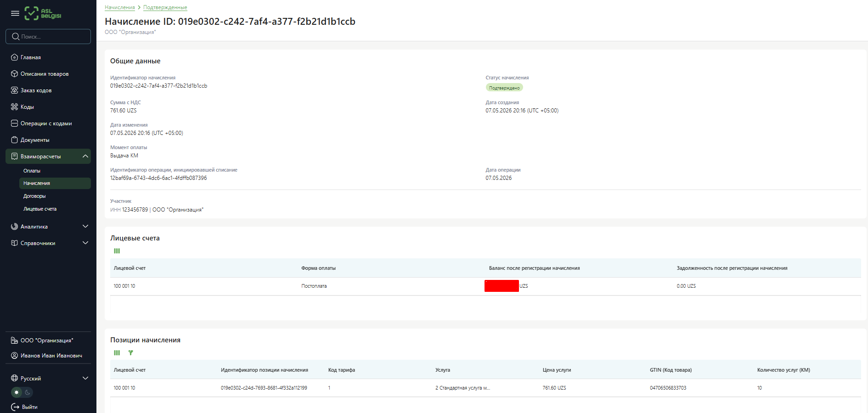The image size is (868, 413).
Task: Click the Выдача КМ payment moment value
Action: pyautogui.click(x=124, y=156)
